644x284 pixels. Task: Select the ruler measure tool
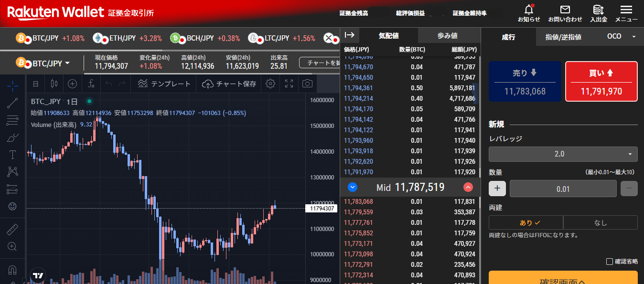(x=13, y=230)
